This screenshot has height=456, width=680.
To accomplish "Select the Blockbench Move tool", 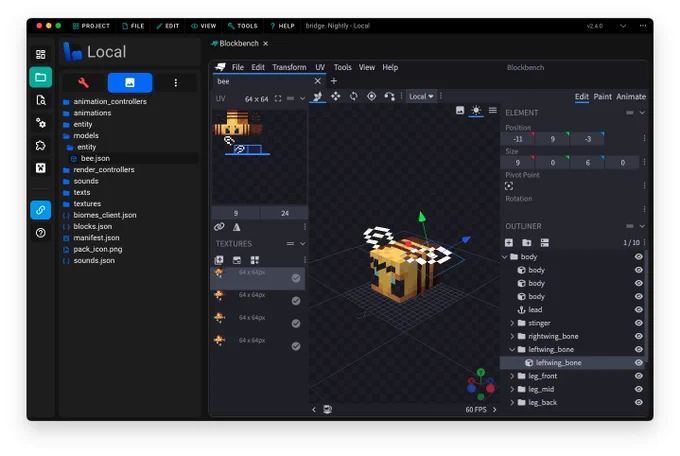I will click(317, 96).
